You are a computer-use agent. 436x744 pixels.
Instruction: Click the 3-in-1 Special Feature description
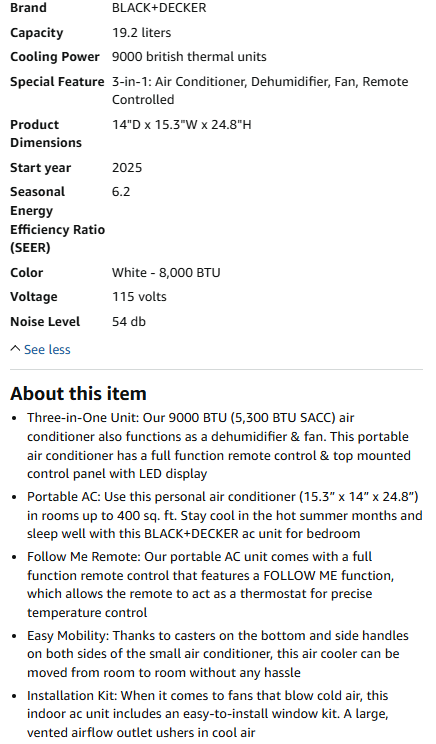(260, 91)
